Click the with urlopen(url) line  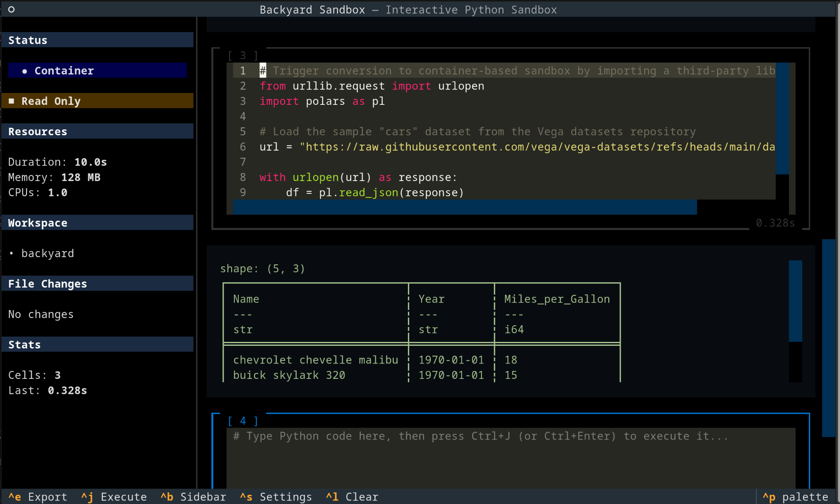coord(359,177)
